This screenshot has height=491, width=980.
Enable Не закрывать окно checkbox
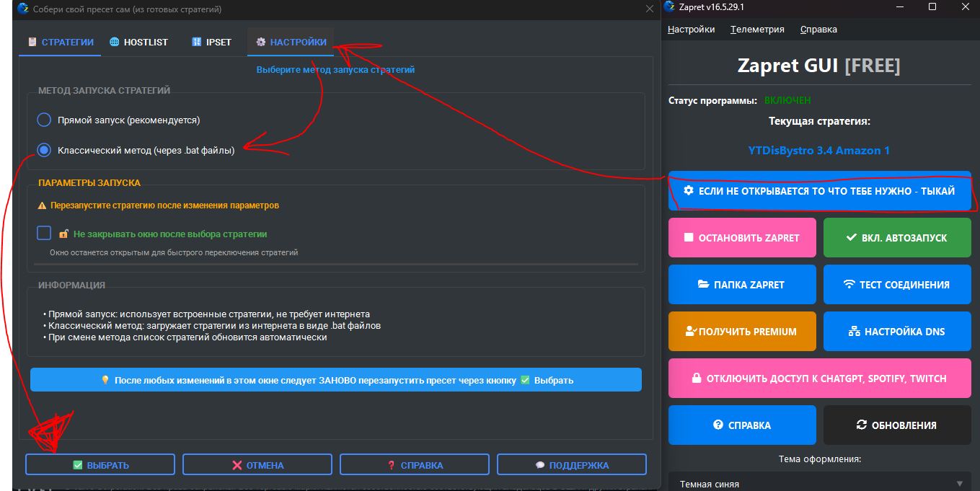tap(44, 233)
